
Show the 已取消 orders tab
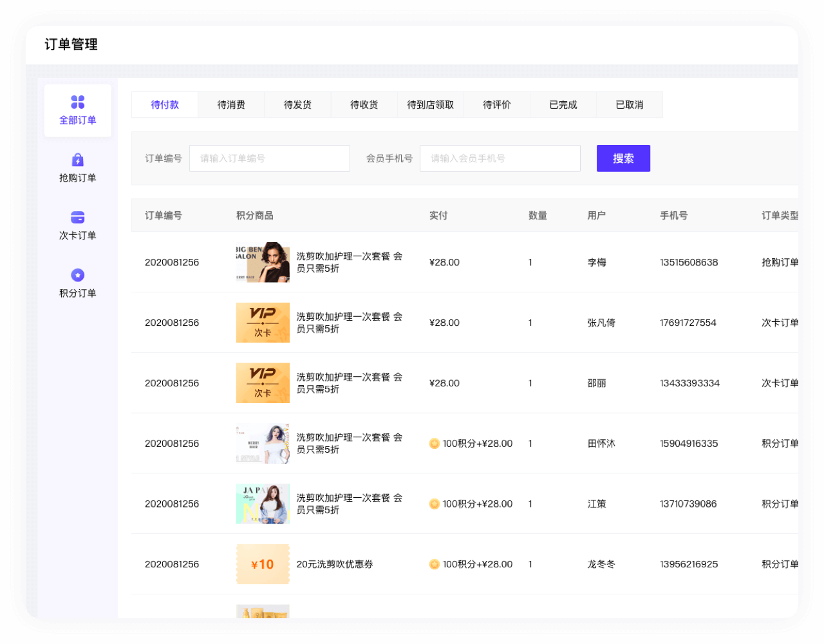[x=630, y=105]
